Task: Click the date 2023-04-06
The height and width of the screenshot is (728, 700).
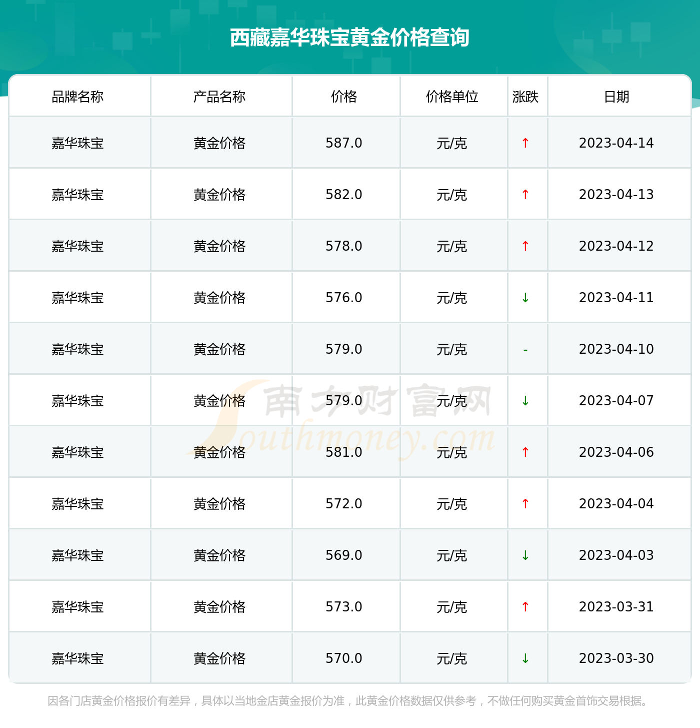Action: tap(616, 452)
